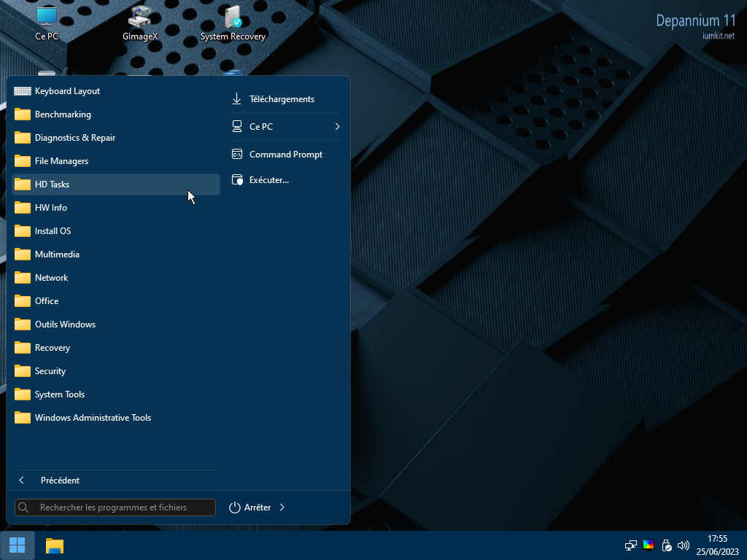Open the Install OS menu folder
747x560 pixels.
click(116, 231)
